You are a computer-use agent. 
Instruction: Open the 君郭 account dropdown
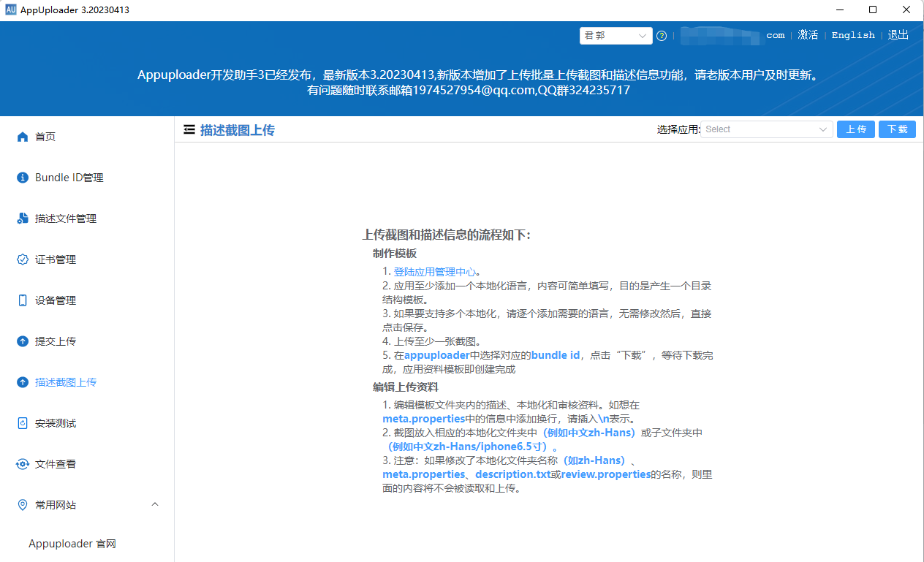pos(616,35)
